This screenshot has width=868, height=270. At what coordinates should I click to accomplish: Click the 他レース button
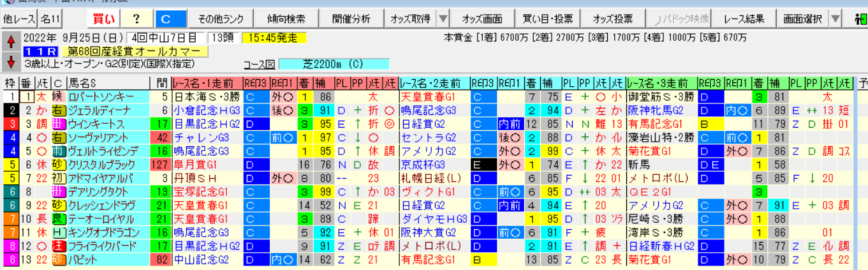(x=18, y=19)
